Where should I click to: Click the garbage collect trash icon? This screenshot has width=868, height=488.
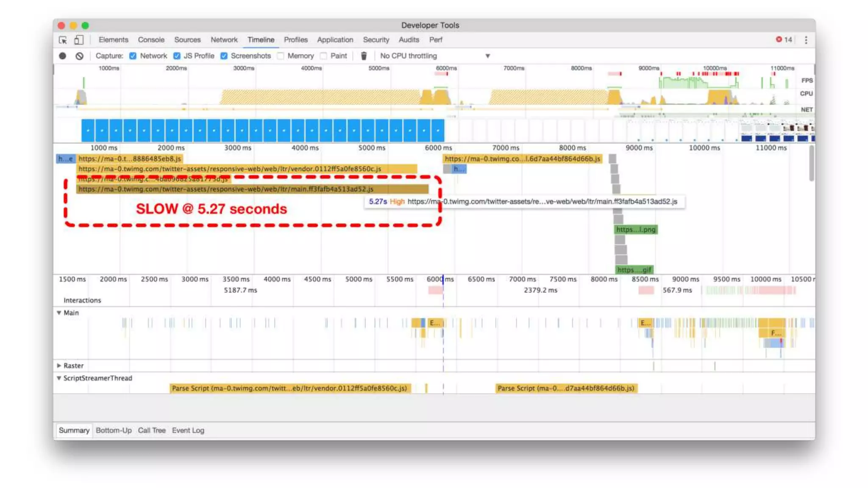[x=364, y=56]
